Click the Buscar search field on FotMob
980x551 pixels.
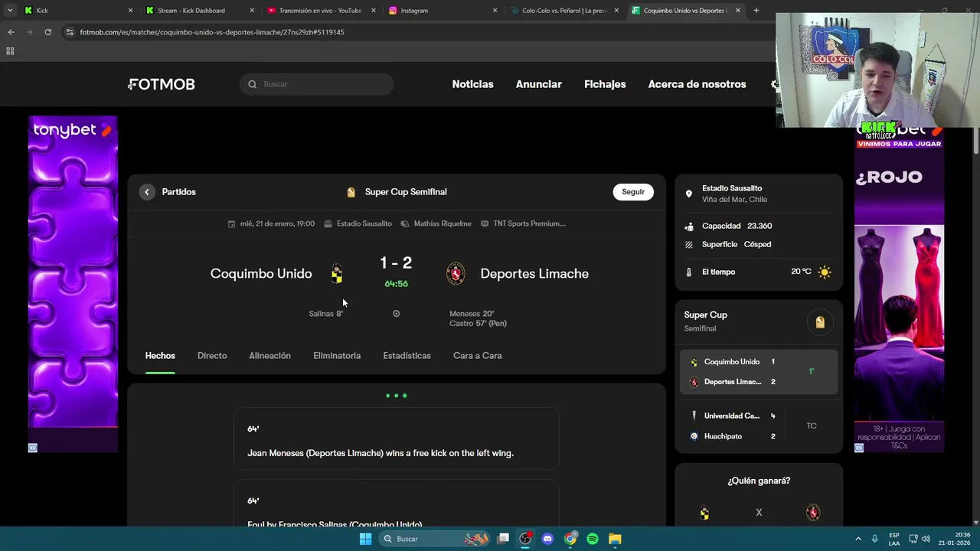317,84
